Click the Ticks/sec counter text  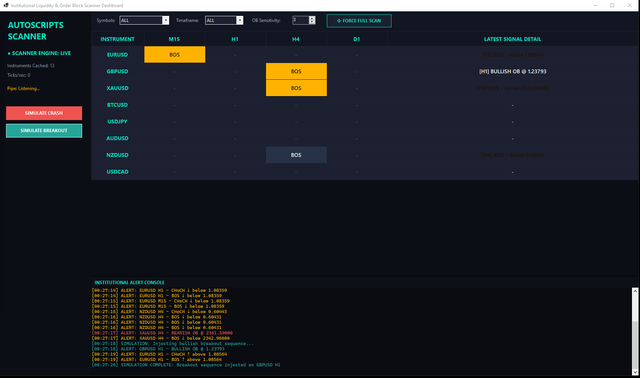point(18,75)
